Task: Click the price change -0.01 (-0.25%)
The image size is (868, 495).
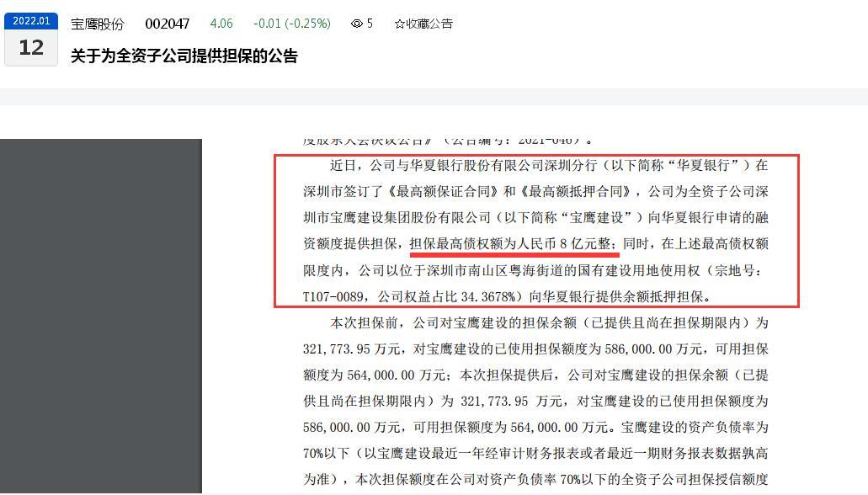Action: tap(292, 24)
